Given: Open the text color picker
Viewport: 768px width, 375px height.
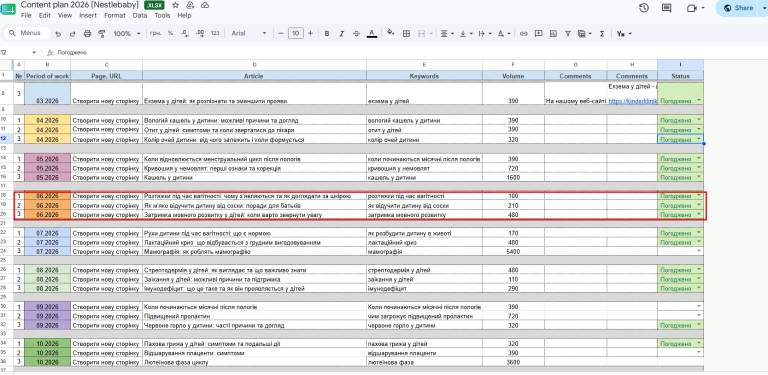Looking at the screenshot, I should pyautogui.click(x=372, y=34).
